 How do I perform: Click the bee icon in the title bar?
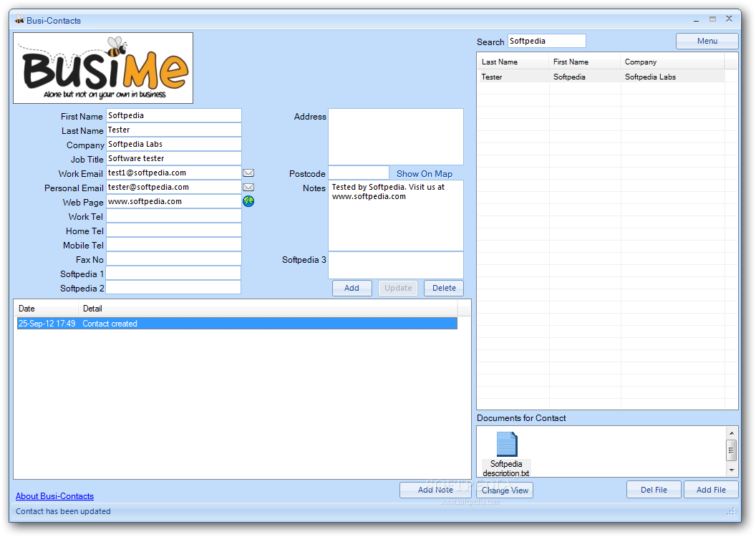[x=19, y=20]
